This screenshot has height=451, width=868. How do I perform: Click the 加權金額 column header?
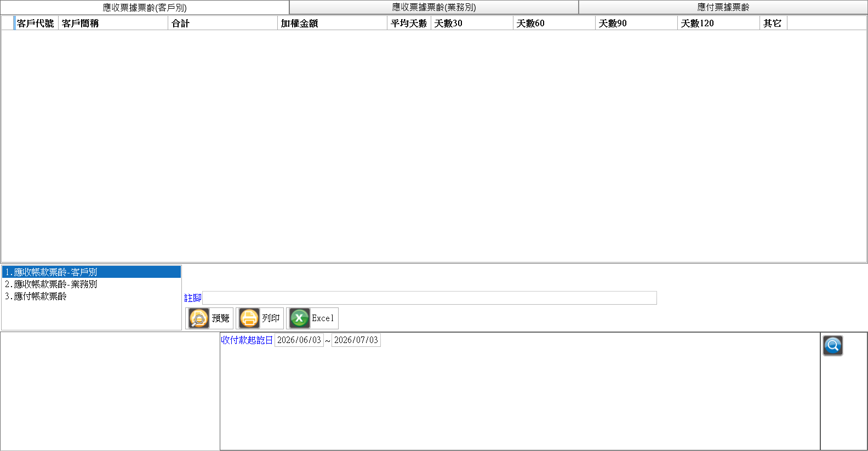(x=333, y=23)
